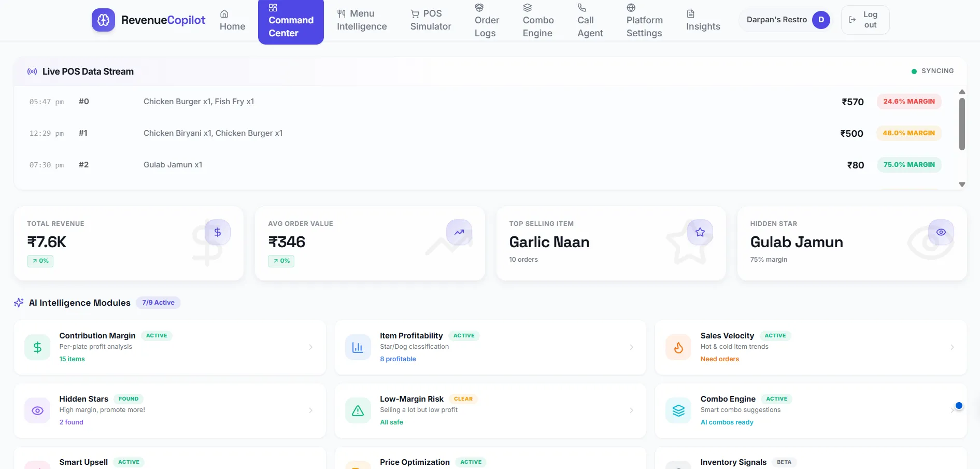Click the ₹500 order amount

(x=851, y=134)
